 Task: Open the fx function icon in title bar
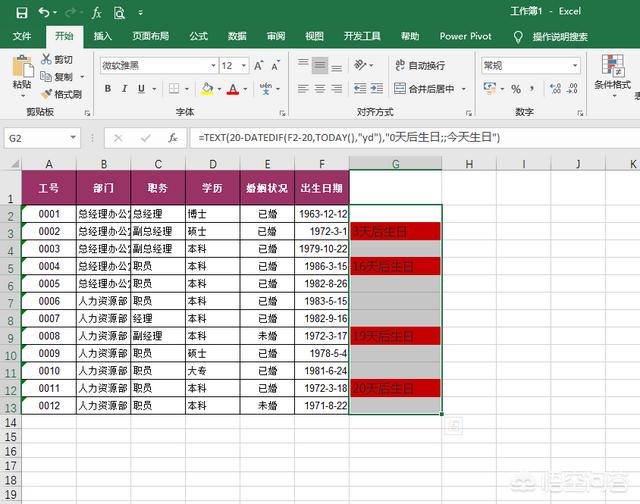click(96, 13)
